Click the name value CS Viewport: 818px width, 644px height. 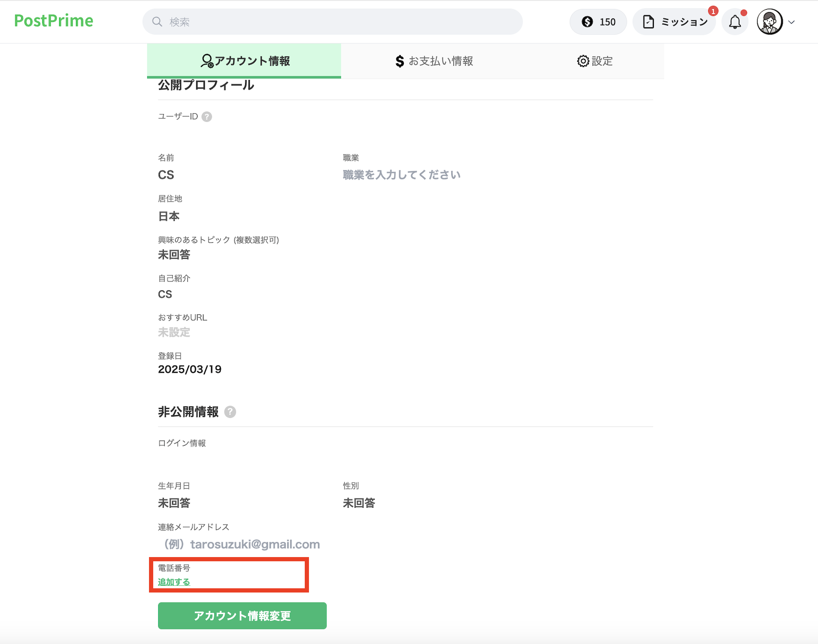coord(166,175)
